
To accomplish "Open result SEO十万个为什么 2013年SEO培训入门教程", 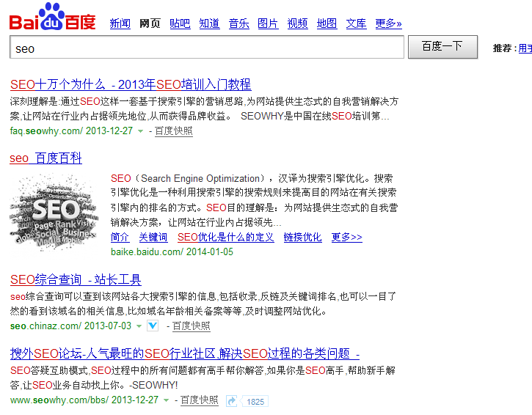I will (131, 84).
